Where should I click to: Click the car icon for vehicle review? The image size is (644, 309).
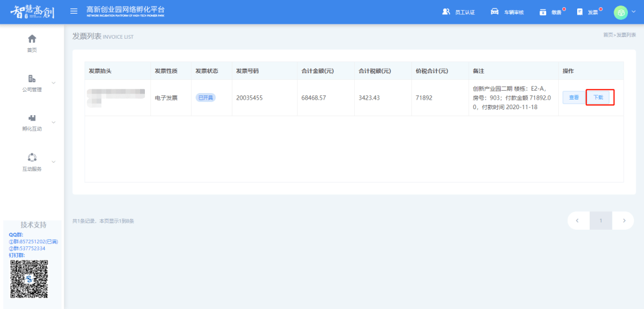[x=495, y=11]
